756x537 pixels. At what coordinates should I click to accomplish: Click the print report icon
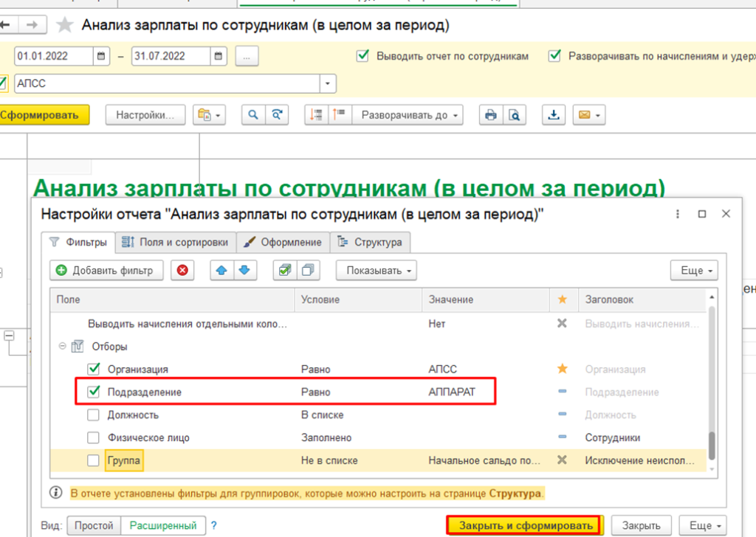(490, 115)
